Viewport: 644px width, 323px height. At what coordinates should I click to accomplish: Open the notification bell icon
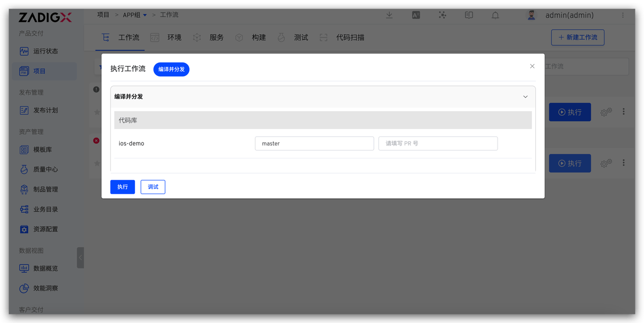pyautogui.click(x=495, y=15)
